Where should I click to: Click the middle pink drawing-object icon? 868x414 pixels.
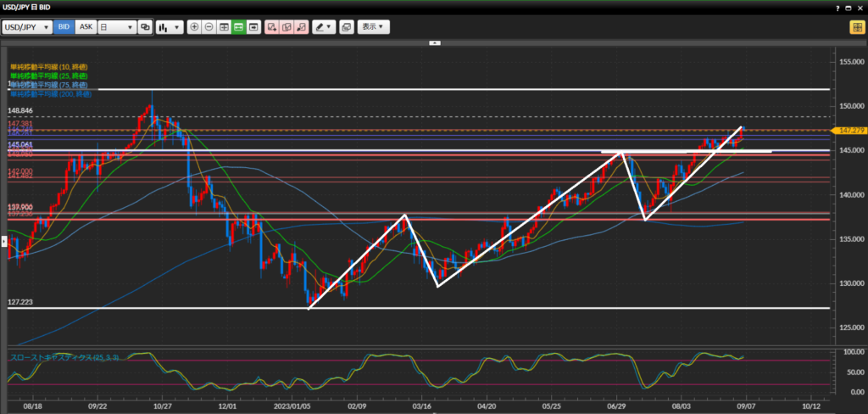pyautogui.click(x=287, y=27)
